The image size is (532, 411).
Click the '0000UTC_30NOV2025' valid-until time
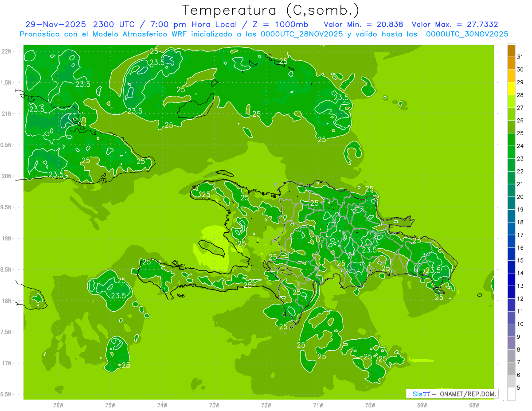(467, 34)
